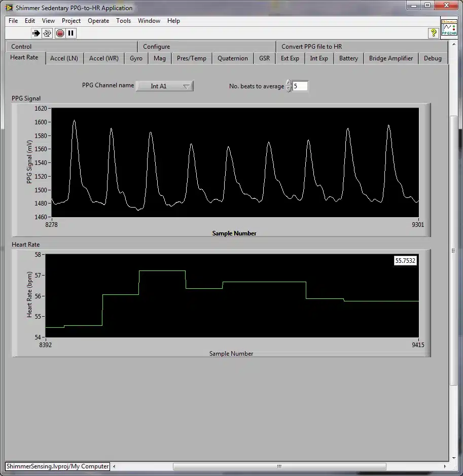
Task: Switch to the Configure tab
Action: coord(206,47)
